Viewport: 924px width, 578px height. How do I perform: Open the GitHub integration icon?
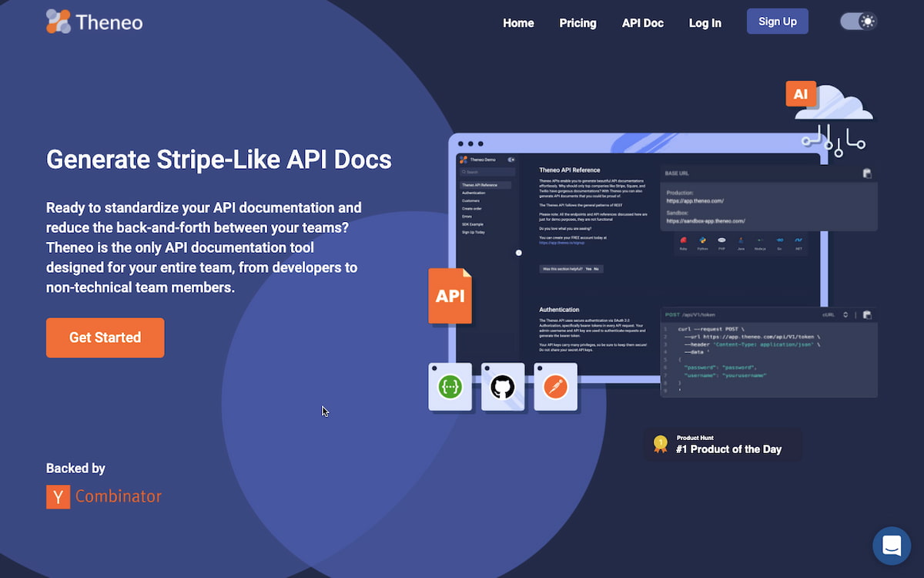click(503, 386)
